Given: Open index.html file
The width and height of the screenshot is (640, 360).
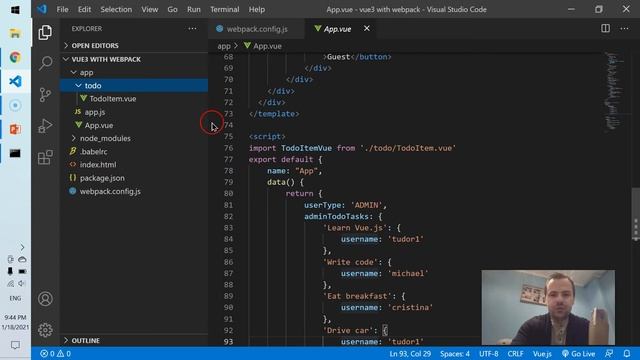Looking at the screenshot, I should 134,164.
